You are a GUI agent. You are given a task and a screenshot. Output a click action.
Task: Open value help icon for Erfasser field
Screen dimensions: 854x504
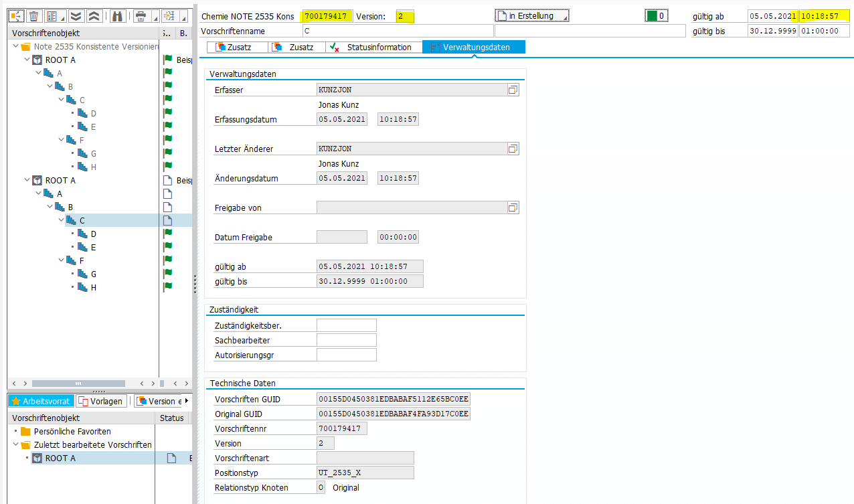coord(513,90)
